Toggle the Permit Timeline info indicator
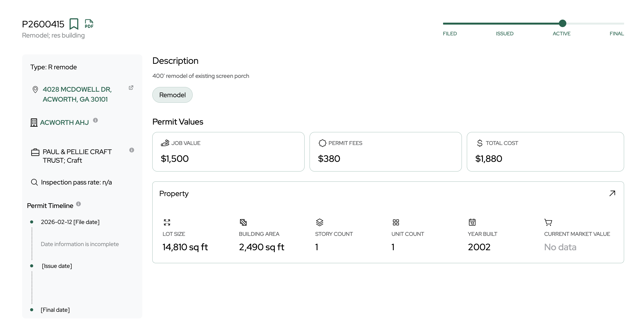 [78, 204]
